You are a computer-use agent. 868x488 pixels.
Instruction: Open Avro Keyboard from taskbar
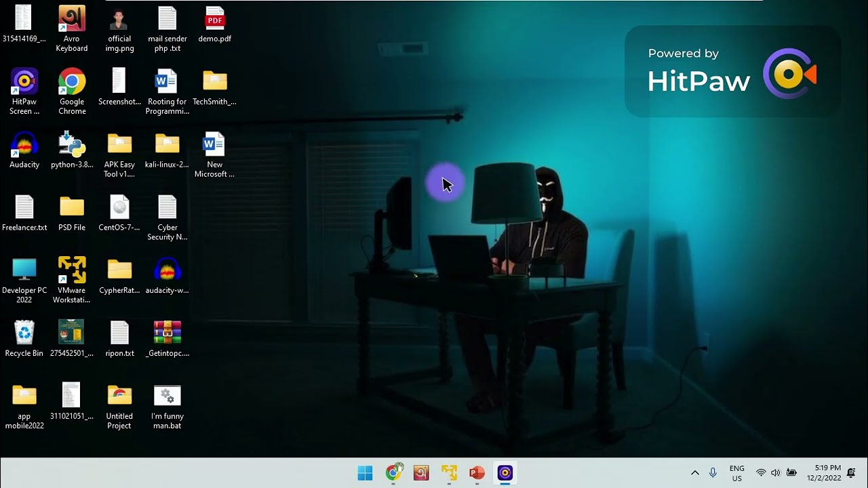(421, 472)
